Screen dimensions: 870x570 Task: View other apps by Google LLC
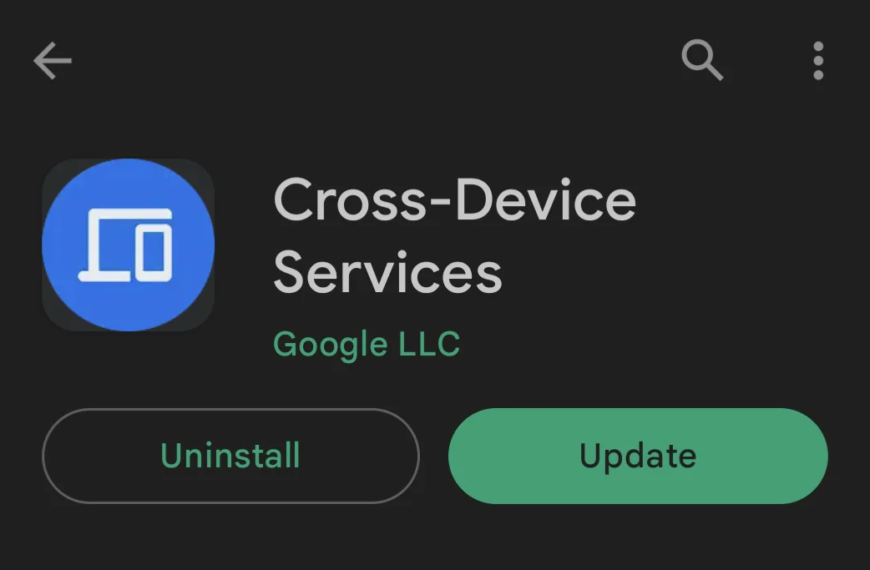366,345
